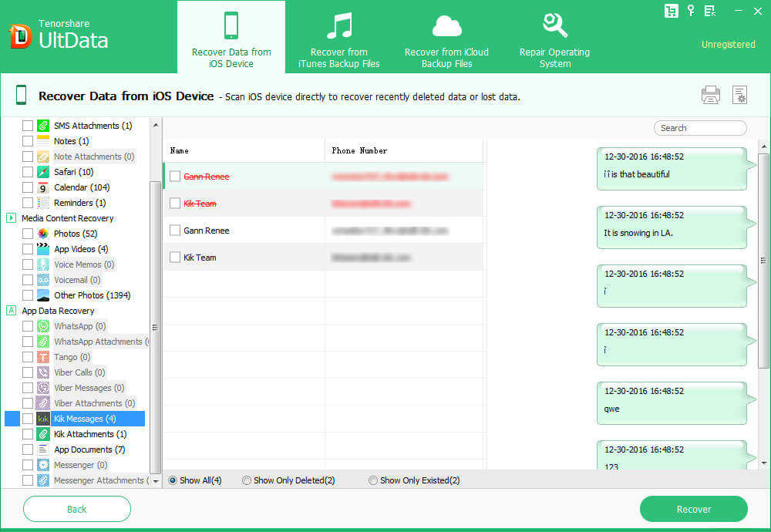This screenshot has height=532, width=771.
Task: Click the key register icon
Action: 691,11
